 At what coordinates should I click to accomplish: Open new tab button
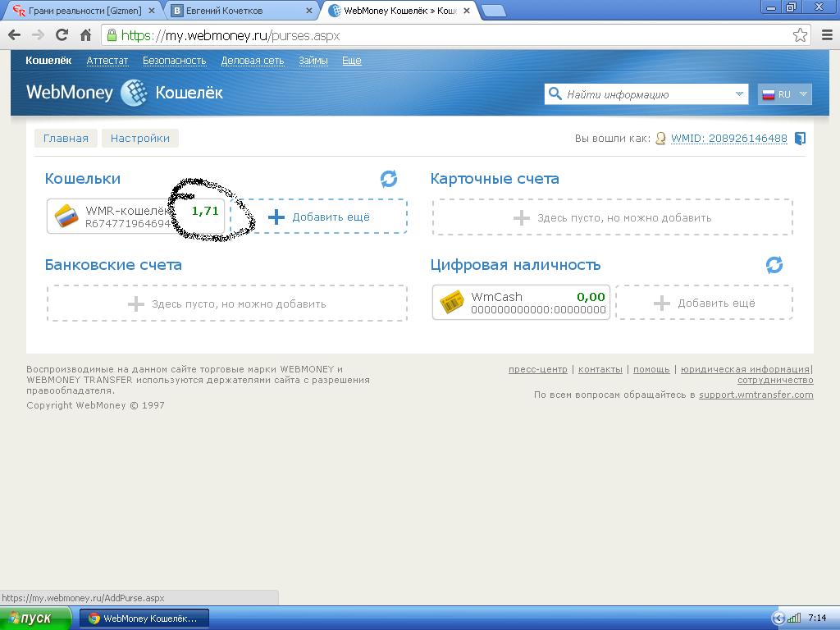click(493, 10)
